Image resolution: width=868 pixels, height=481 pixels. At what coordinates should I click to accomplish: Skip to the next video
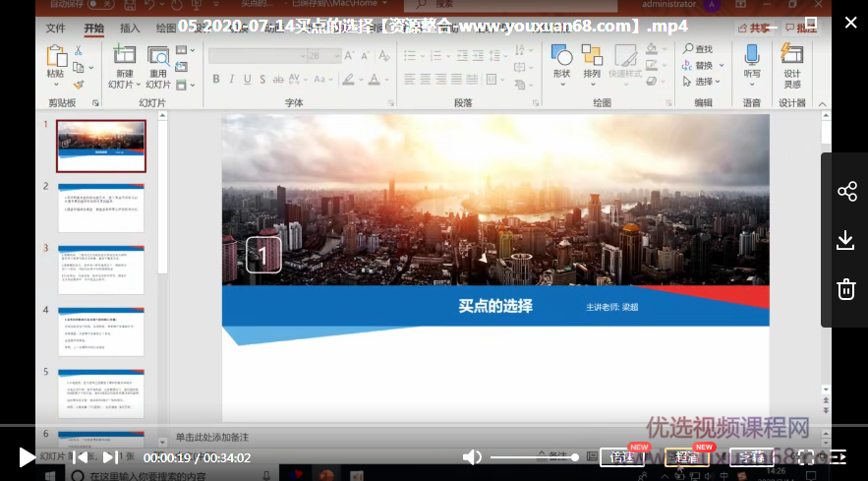click(x=110, y=456)
